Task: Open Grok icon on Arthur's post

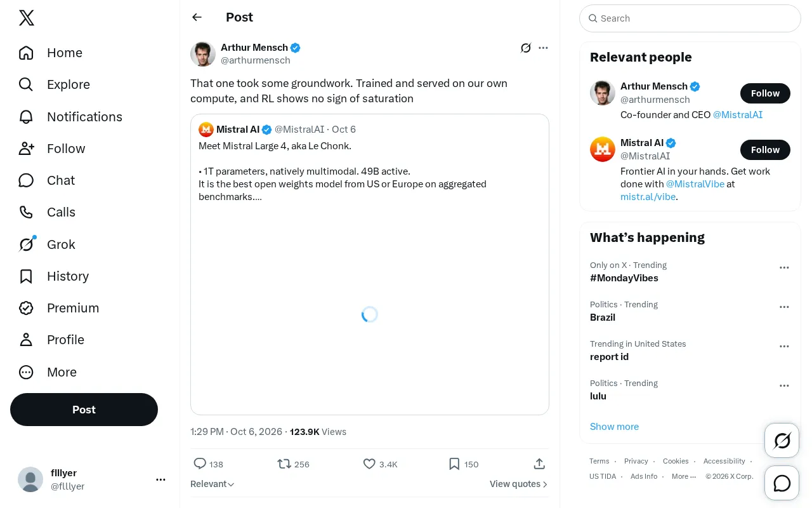Action: [x=526, y=48]
